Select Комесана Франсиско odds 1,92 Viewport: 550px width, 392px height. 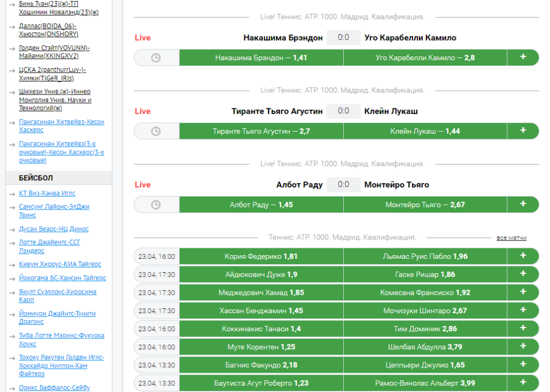point(425,293)
